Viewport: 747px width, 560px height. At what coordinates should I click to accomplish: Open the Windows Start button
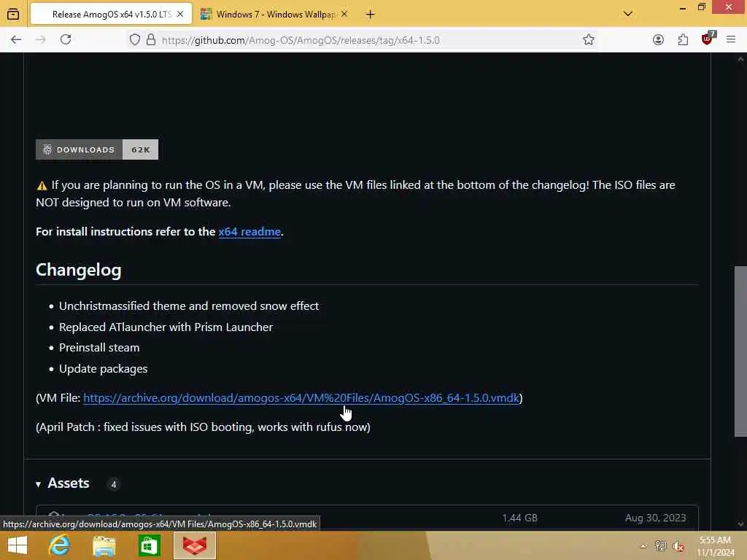point(18,545)
